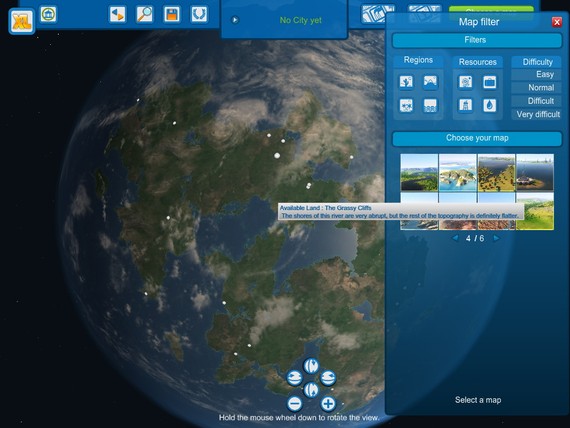The width and height of the screenshot is (570, 428).
Task: Toggle the coastal waves region filter
Action: (x=430, y=105)
